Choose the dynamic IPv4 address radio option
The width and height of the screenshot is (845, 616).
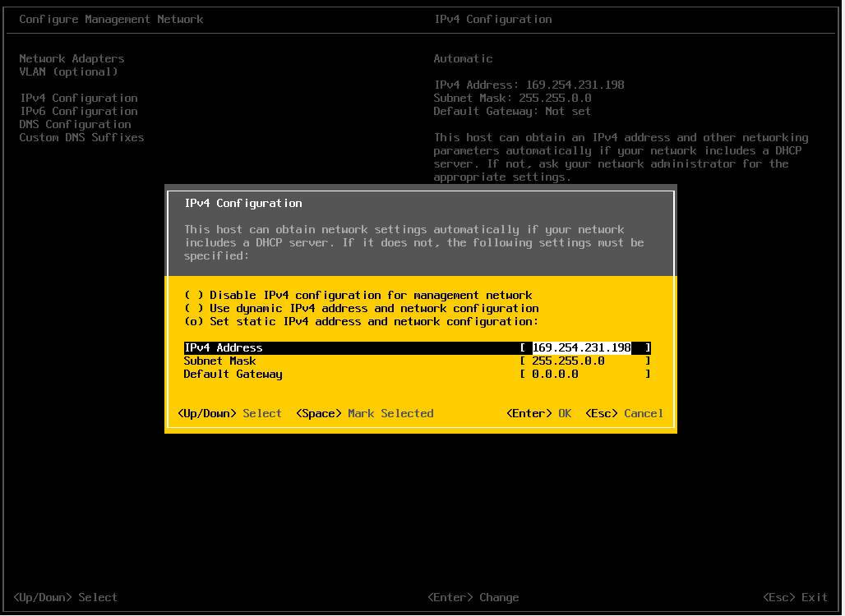[x=194, y=308]
